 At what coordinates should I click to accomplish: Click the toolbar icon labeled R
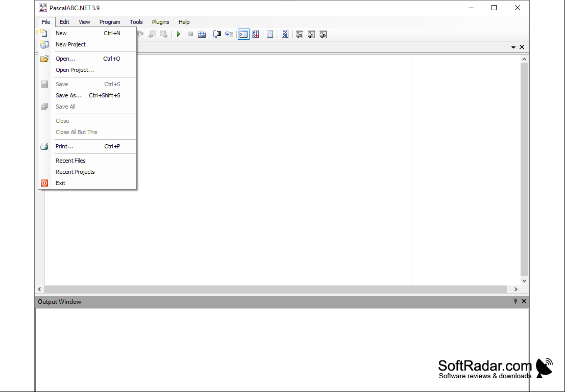coord(323,35)
